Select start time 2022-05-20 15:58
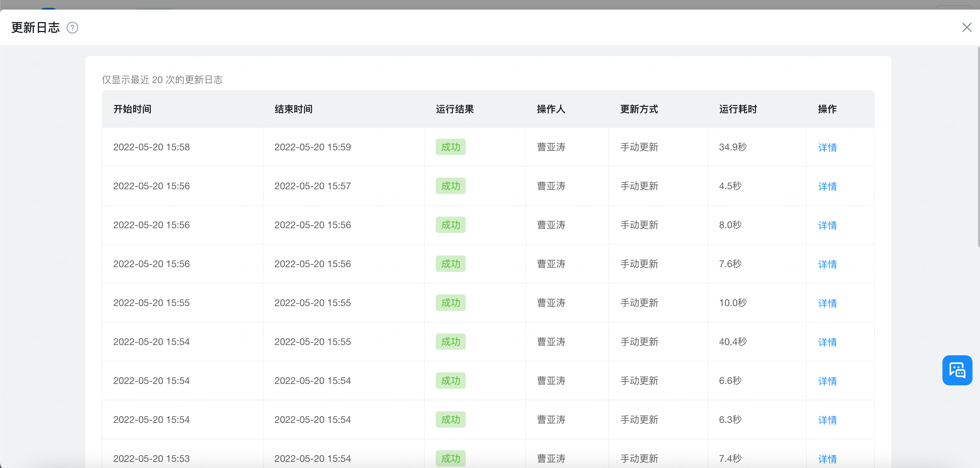Screen dimensions: 980x468 [151, 147]
